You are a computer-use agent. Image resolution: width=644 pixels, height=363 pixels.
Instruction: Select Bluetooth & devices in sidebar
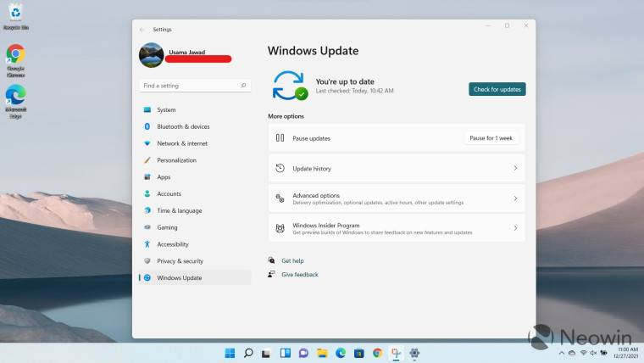pos(183,126)
